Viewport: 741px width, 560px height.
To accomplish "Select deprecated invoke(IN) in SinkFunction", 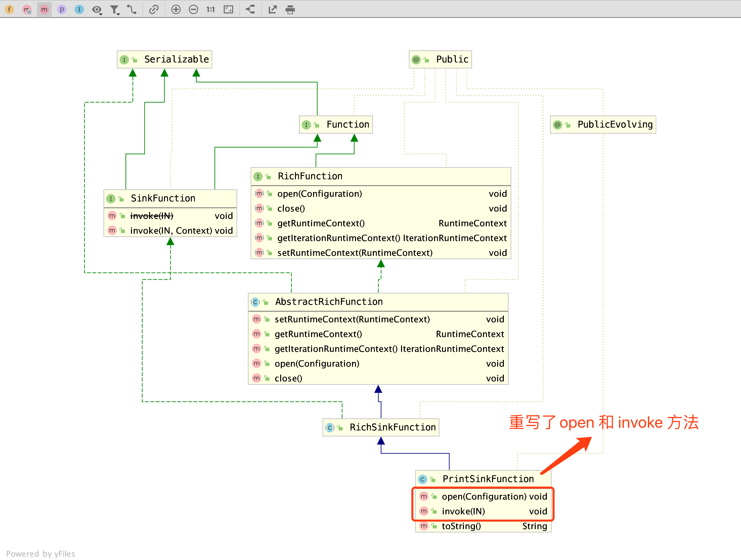I will tap(170, 216).
